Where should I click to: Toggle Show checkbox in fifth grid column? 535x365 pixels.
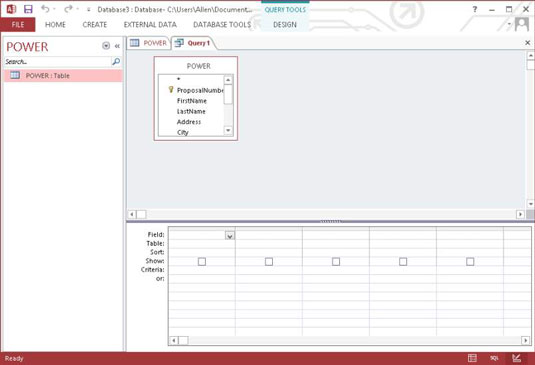point(470,262)
